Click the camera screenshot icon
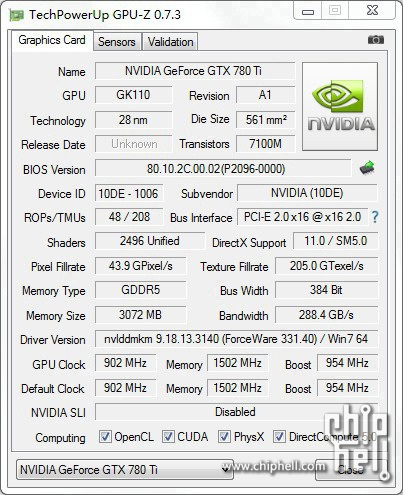This screenshot has height=495, width=403. [376, 40]
